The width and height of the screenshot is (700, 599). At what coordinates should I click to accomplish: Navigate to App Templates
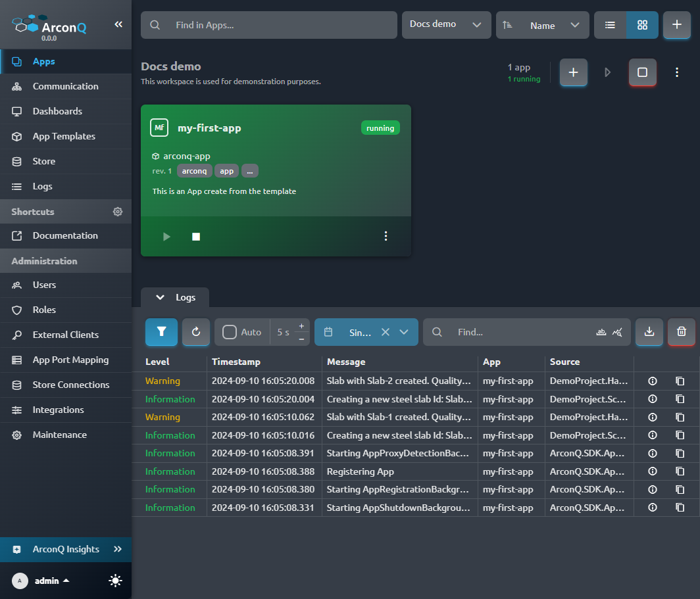(66, 137)
